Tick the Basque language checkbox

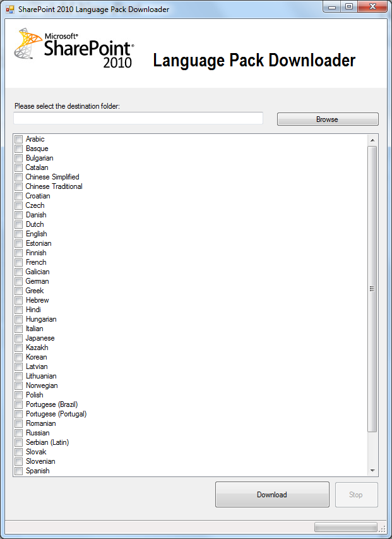[x=19, y=149]
